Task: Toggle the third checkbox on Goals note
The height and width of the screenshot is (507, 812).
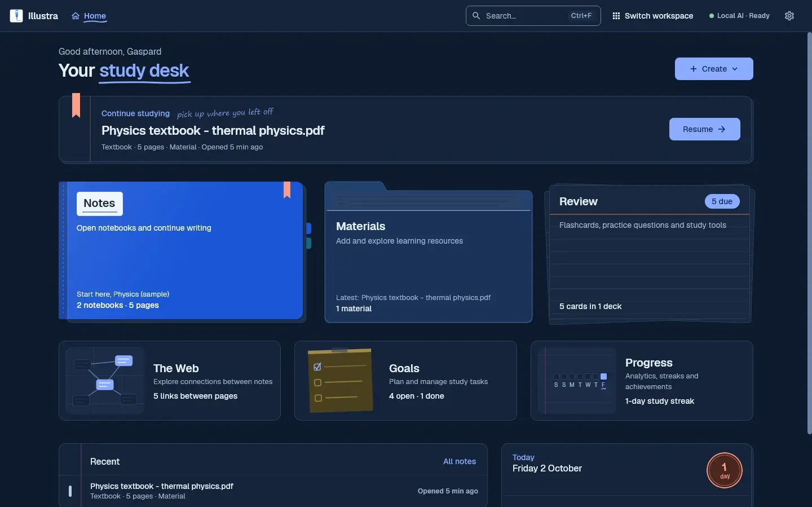Action: click(318, 398)
